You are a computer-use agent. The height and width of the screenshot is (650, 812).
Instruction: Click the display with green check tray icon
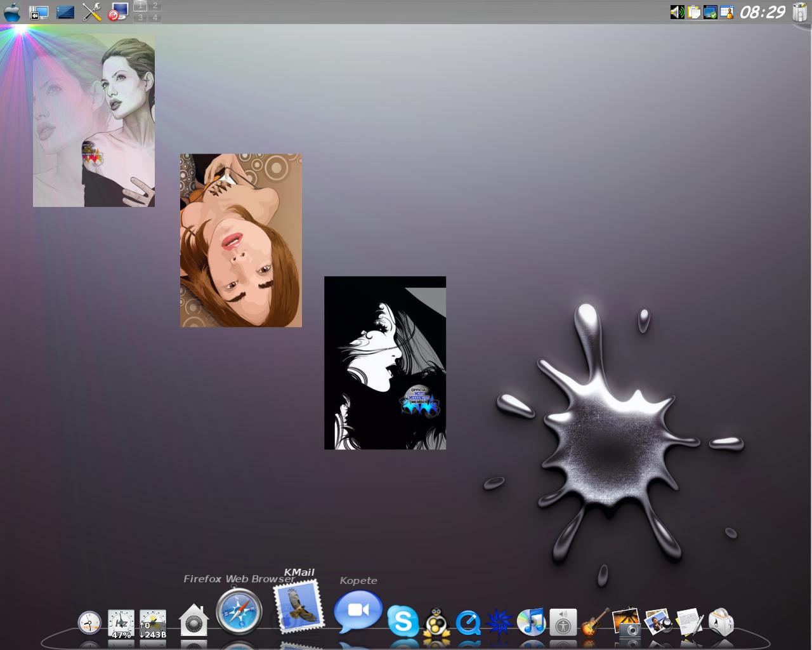tap(710, 12)
